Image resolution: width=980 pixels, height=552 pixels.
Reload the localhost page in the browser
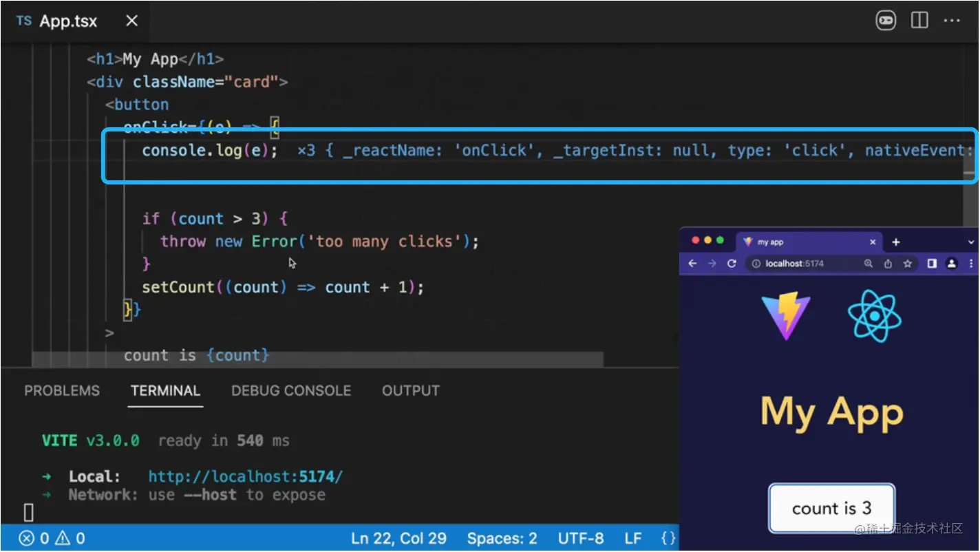point(732,264)
